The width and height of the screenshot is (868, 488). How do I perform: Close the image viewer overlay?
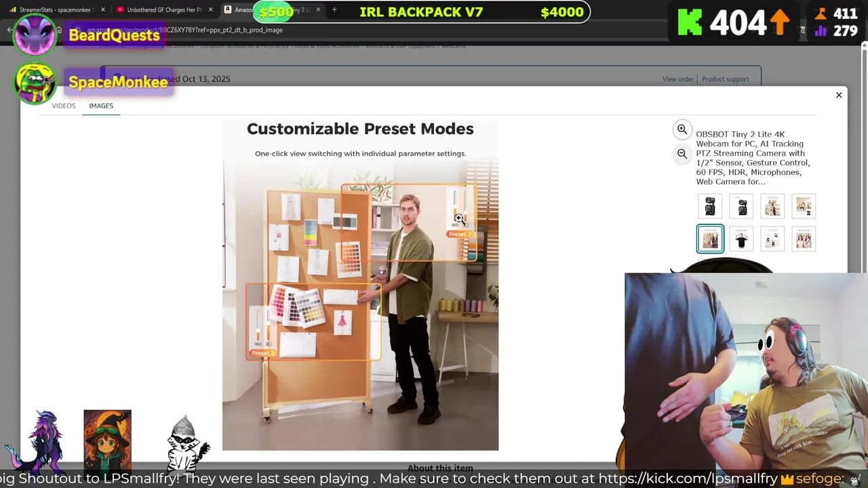[x=839, y=95]
